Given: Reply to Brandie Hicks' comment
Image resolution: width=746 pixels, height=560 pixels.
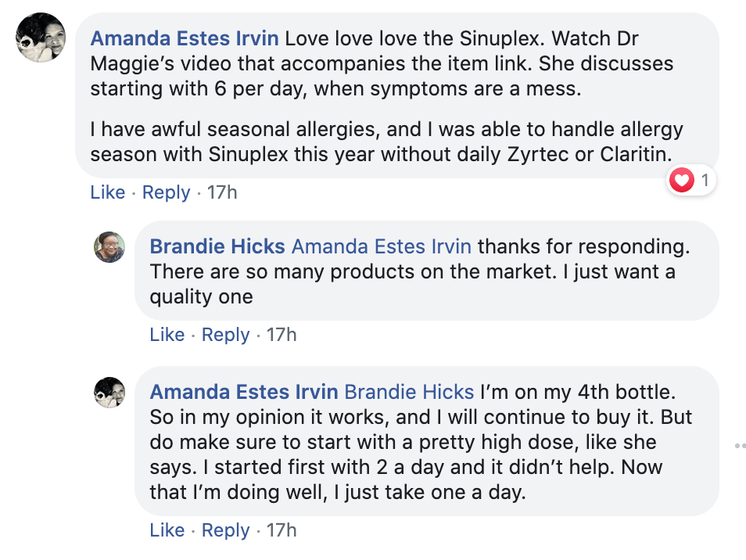Looking at the screenshot, I should 225,335.
